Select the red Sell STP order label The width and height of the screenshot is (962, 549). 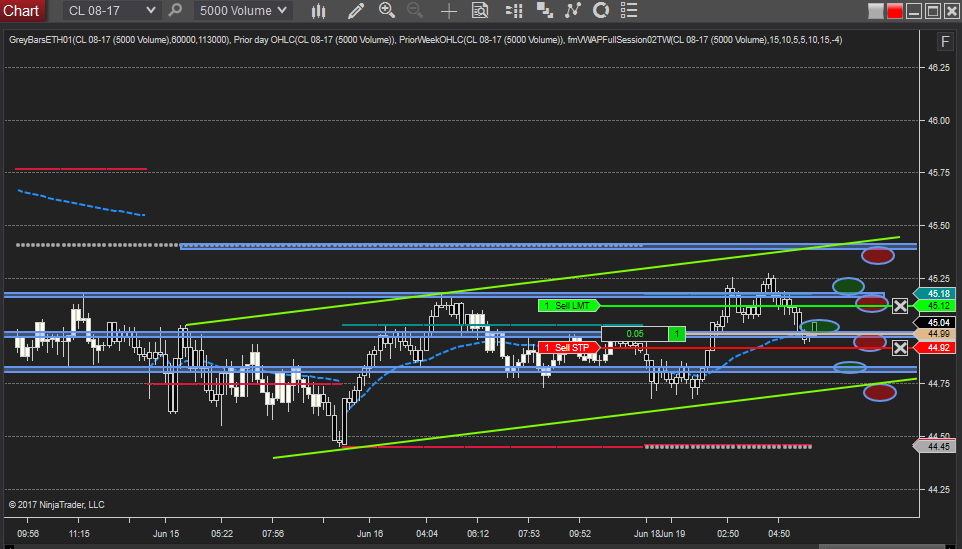click(x=568, y=348)
